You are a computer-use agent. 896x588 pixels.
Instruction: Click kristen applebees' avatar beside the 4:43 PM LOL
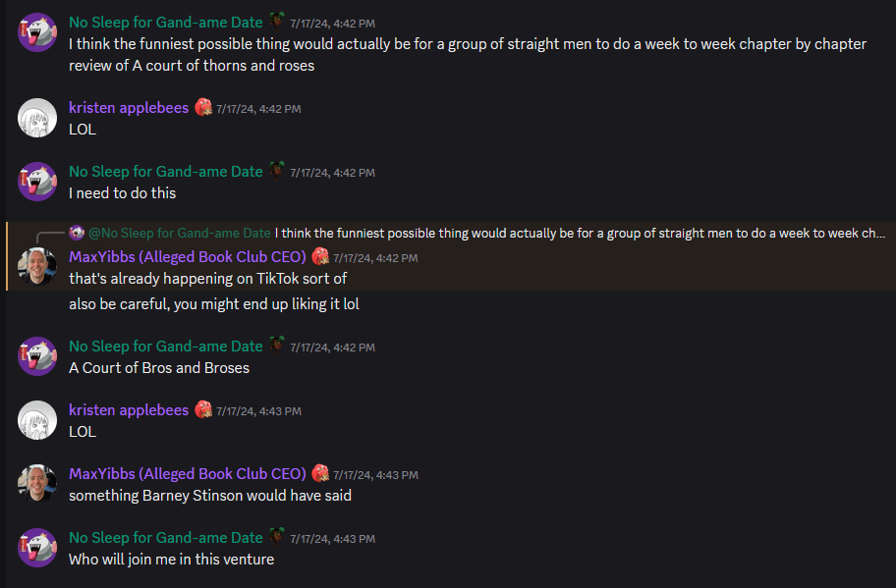(x=37, y=420)
